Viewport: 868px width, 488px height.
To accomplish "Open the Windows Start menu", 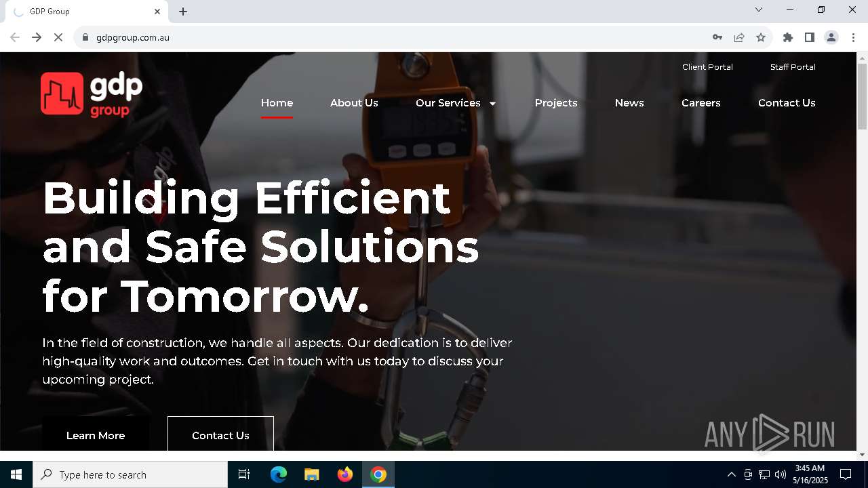I will (16, 474).
